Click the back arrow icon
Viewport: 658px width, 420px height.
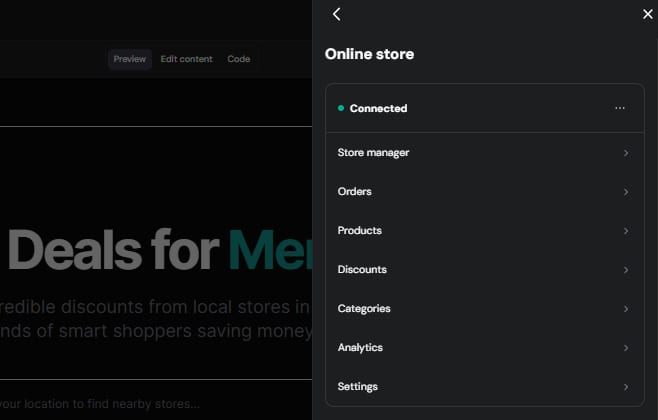point(337,14)
